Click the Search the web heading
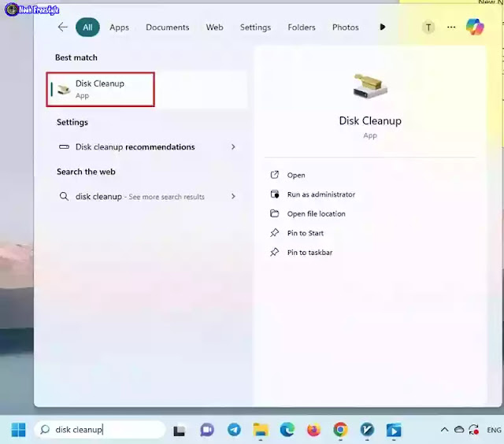The image size is (504, 444). tap(86, 172)
